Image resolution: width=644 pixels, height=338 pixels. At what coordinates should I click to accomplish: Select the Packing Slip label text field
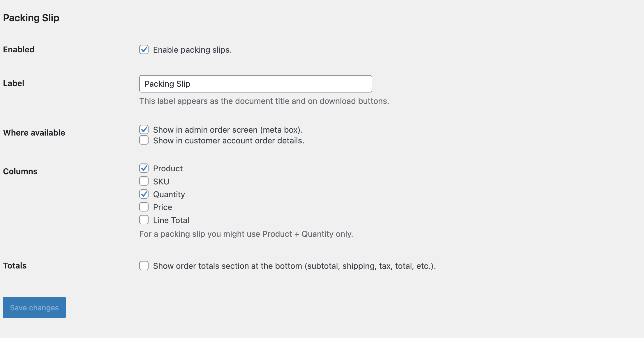[x=255, y=84]
